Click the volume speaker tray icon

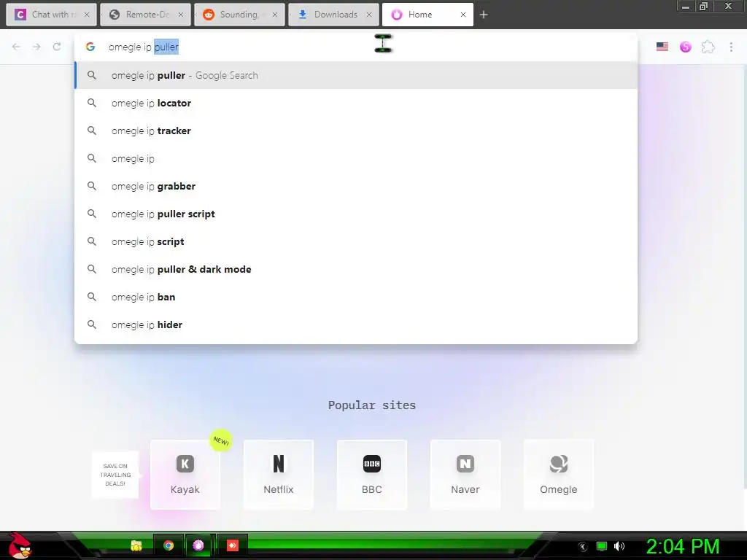point(619,546)
